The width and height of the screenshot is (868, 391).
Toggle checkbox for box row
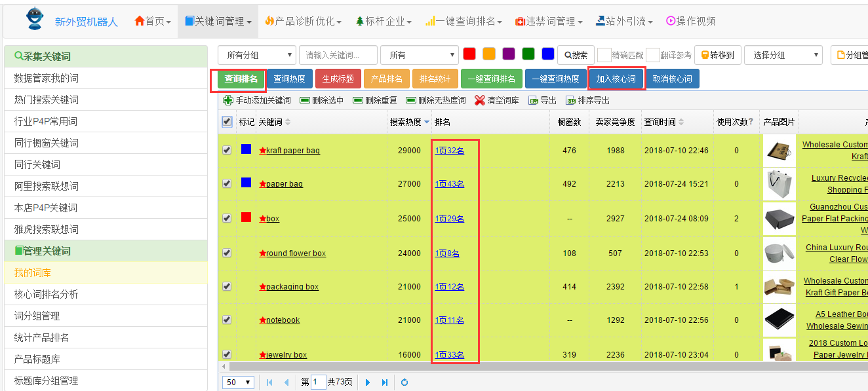227,218
